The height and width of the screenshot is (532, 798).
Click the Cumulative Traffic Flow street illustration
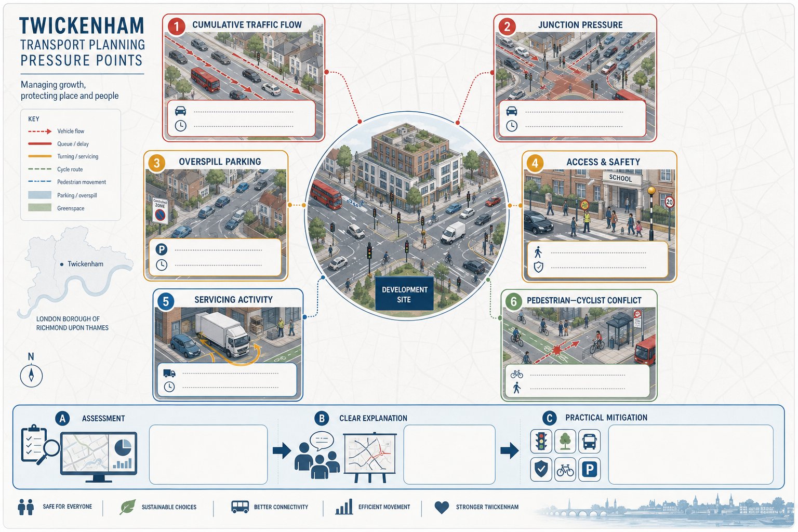pyautogui.click(x=243, y=65)
